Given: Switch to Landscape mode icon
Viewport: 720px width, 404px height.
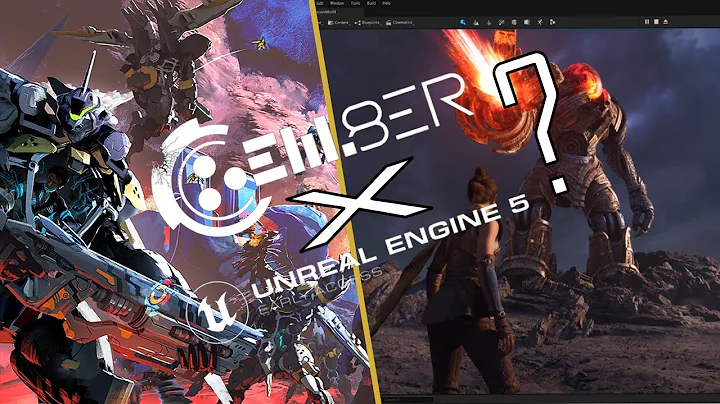Looking at the screenshot, I should tap(476, 22).
